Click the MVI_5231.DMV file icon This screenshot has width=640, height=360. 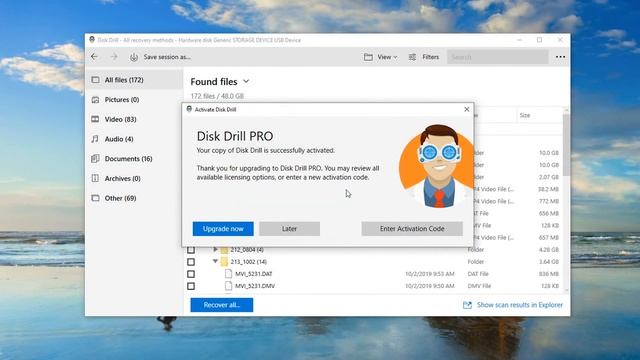(229, 286)
